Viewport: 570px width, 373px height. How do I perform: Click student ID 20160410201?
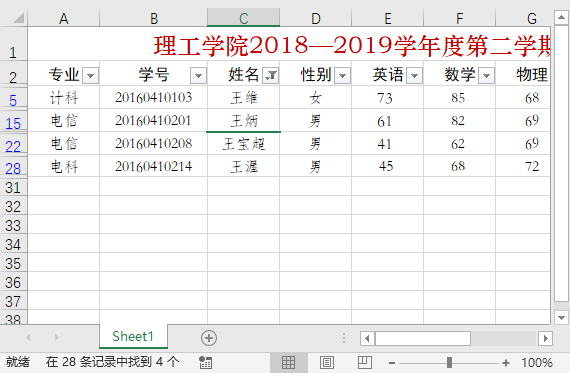click(x=153, y=120)
